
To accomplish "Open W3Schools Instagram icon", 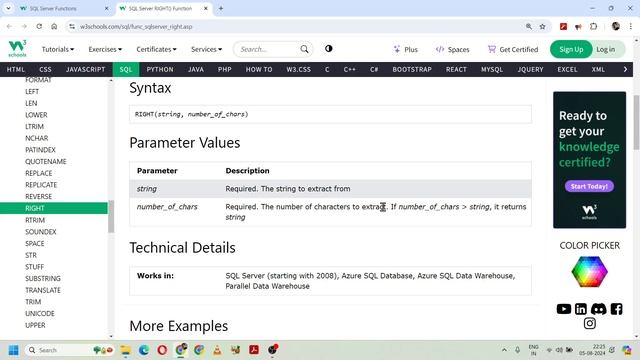I will 589,323.
